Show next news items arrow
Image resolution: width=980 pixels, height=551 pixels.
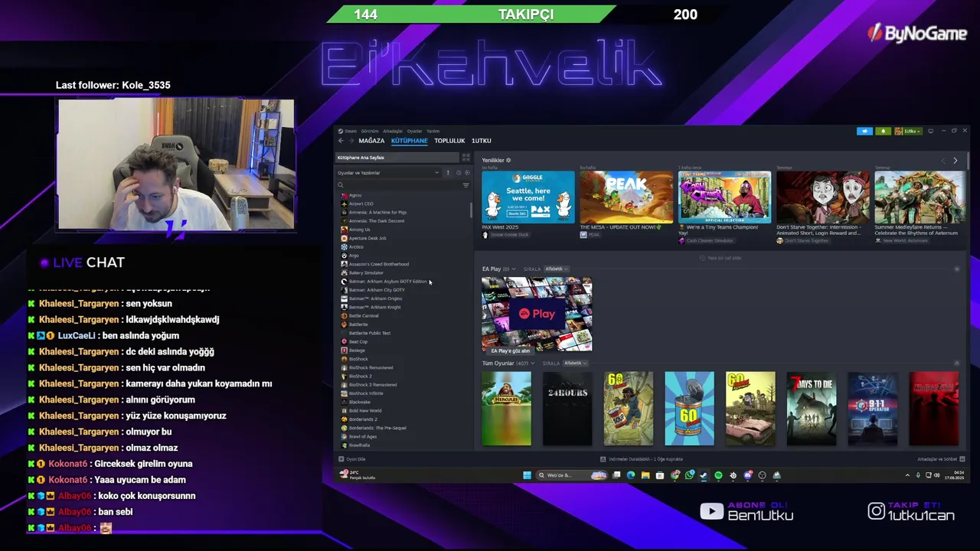(955, 161)
